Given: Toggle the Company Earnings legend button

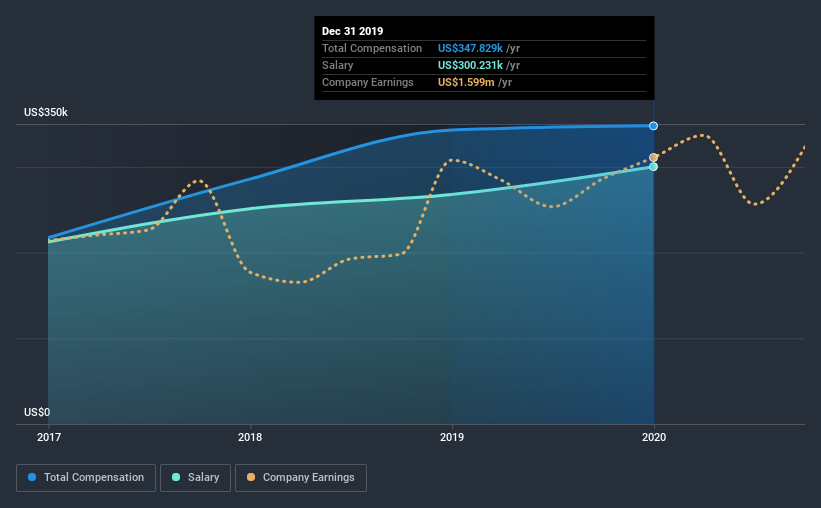Looking at the screenshot, I should (x=301, y=478).
